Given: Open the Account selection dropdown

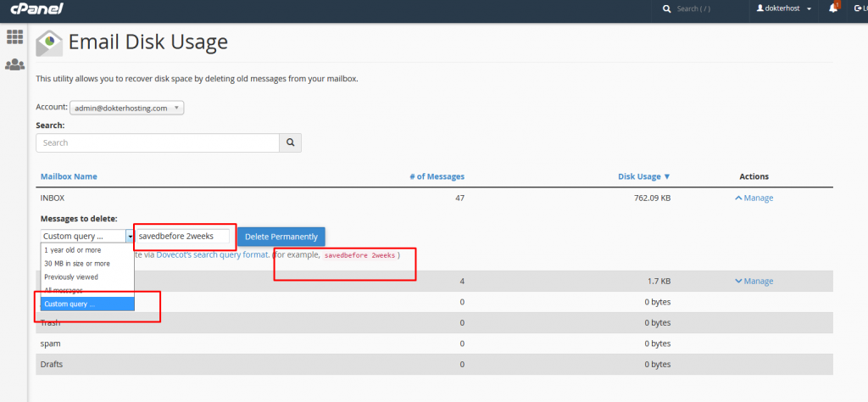Looking at the screenshot, I should (127, 108).
